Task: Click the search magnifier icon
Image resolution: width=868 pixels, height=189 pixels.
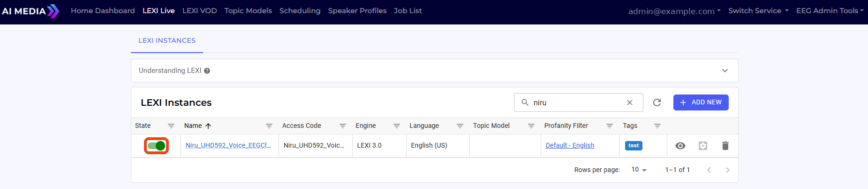Action: (x=525, y=102)
